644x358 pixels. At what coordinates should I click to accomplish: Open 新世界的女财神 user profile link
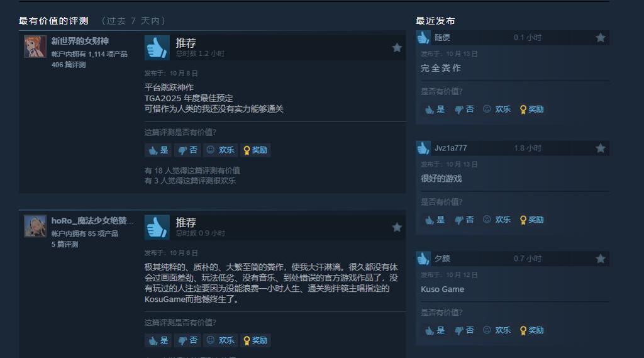[80, 41]
